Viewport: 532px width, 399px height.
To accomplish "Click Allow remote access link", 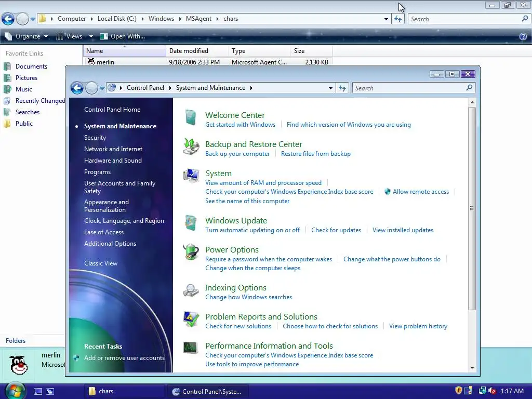I will (x=421, y=192).
